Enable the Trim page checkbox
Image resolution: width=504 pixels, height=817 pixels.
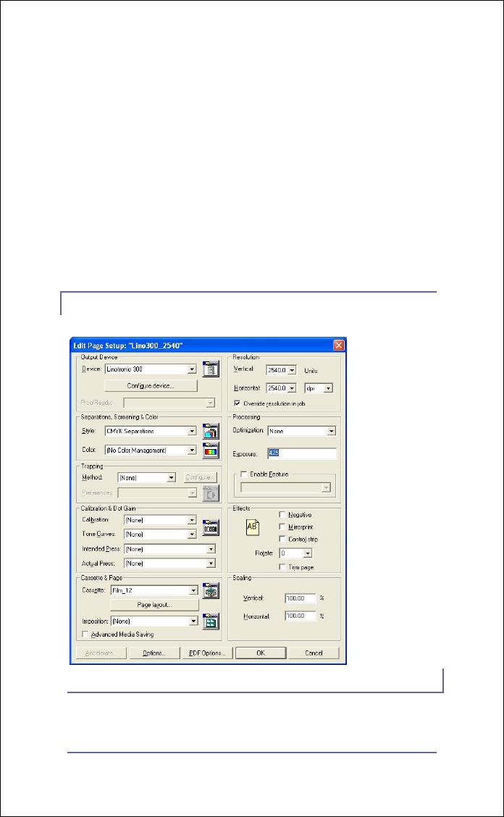(x=282, y=567)
